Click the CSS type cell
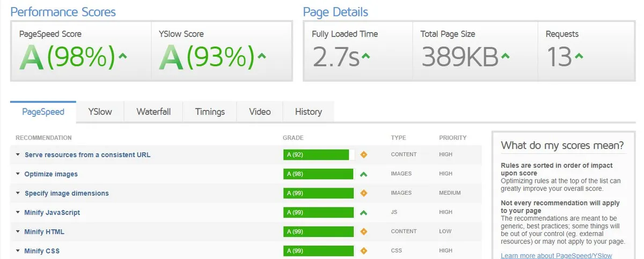This screenshot has height=259, width=644. coord(396,251)
